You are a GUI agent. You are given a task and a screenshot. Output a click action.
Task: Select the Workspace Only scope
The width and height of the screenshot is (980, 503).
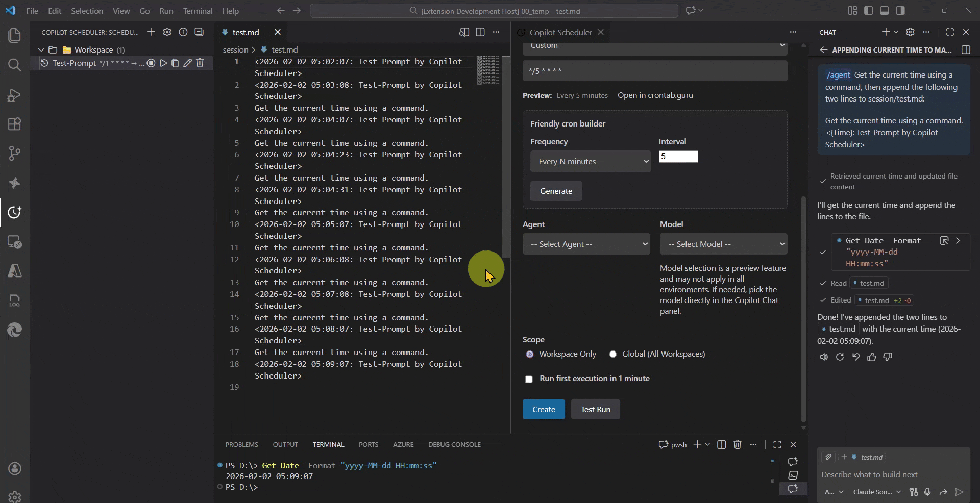pos(529,354)
